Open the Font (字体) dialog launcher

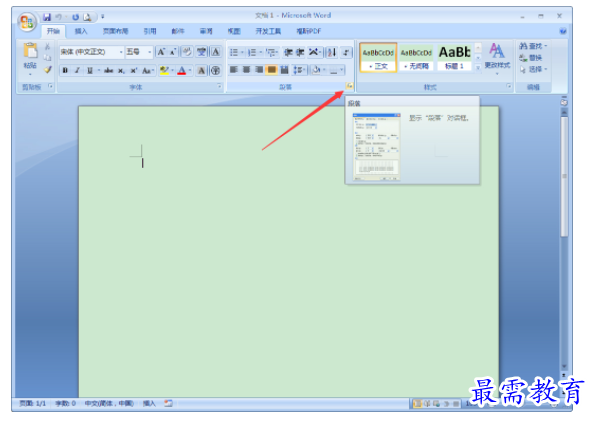click(x=219, y=87)
